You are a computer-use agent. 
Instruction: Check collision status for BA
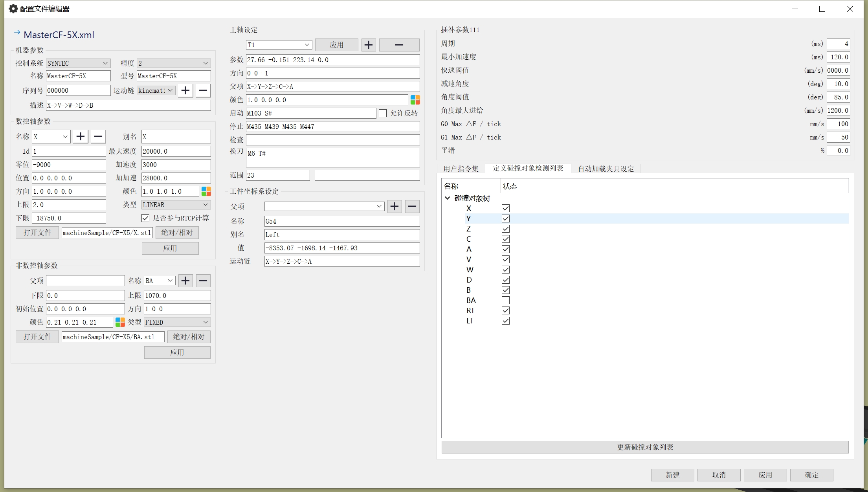[x=506, y=300]
